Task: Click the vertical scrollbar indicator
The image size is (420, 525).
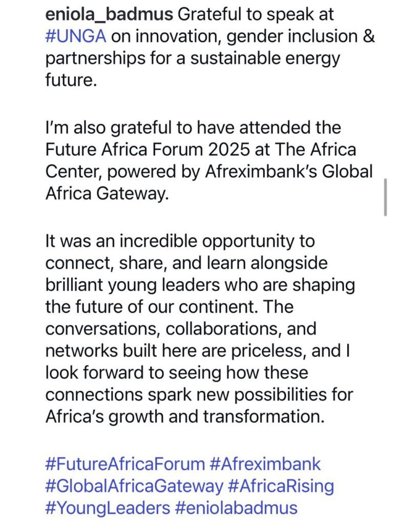Action: pyautogui.click(x=385, y=197)
